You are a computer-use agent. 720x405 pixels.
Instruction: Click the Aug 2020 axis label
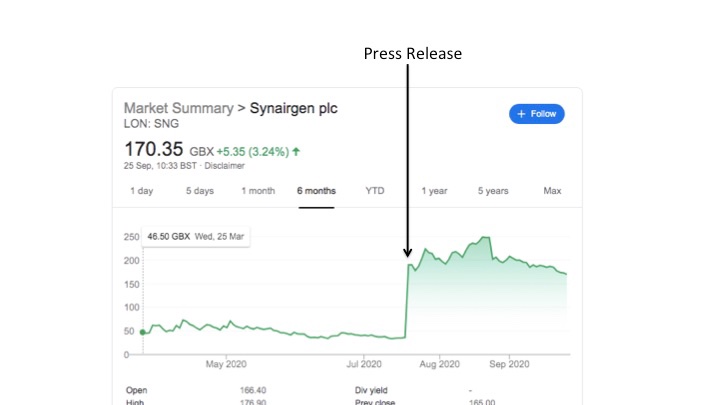[439, 364]
